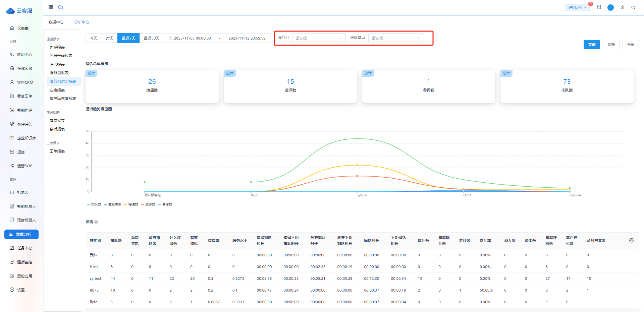Toggle the 排队数 series in chart legend
Image resolution: width=644 pixels, height=312 pixels.
[x=94, y=204]
